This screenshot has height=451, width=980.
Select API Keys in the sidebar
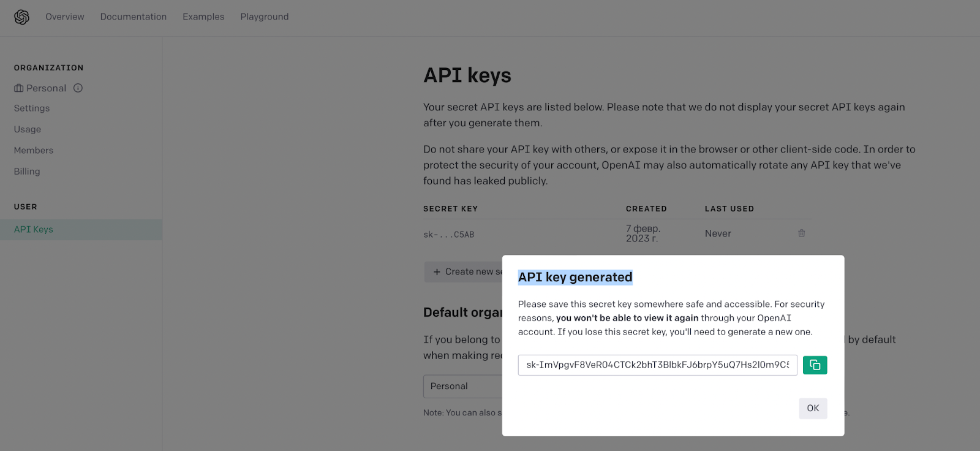tap(81, 230)
